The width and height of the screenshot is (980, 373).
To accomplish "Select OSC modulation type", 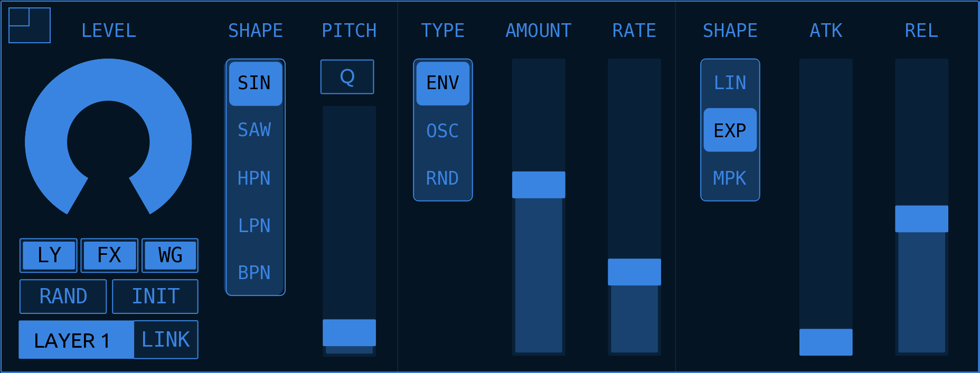I will pyautogui.click(x=443, y=131).
